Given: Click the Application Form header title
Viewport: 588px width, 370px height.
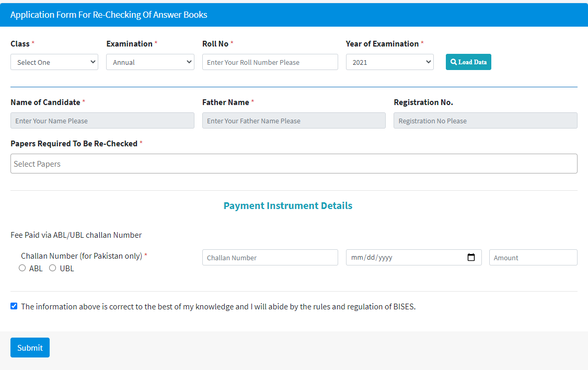Looking at the screenshot, I should coord(109,15).
